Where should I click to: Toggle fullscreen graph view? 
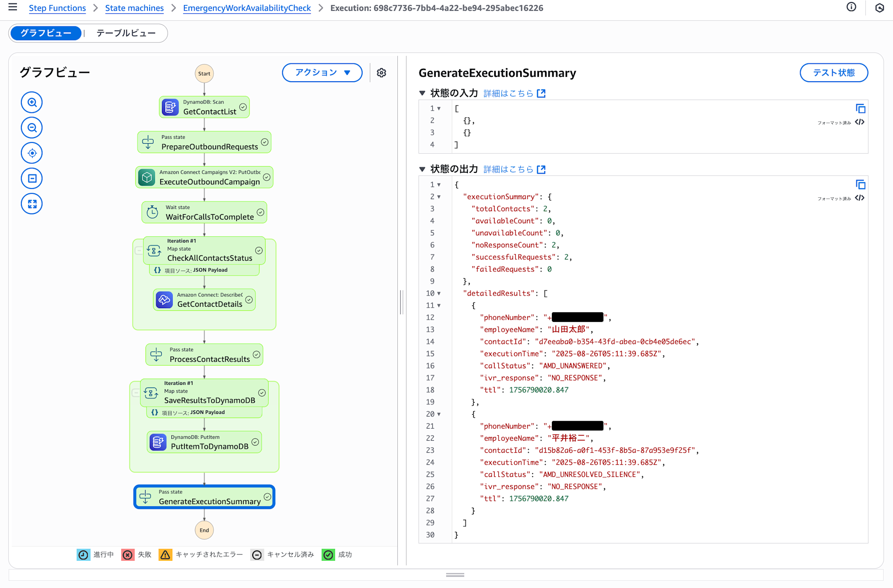(x=32, y=204)
